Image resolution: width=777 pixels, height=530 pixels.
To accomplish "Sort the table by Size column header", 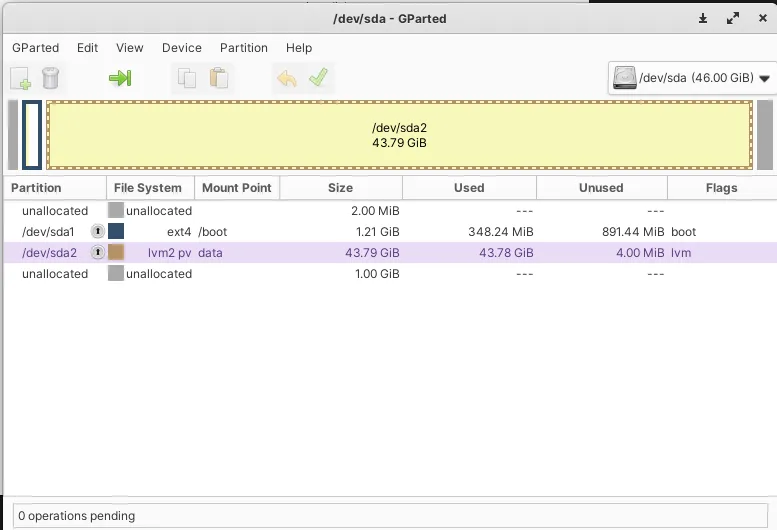I will click(340, 187).
